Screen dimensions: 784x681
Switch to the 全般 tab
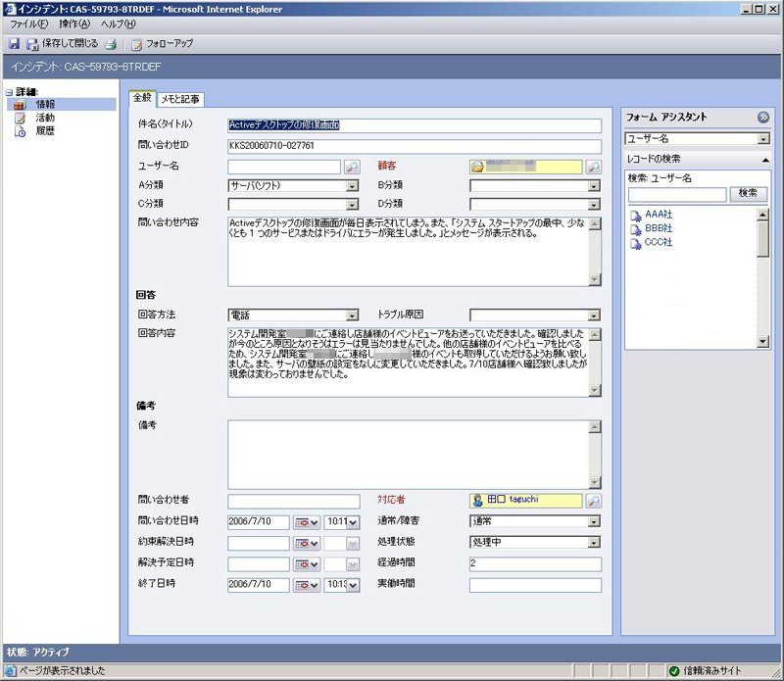click(x=142, y=98)
